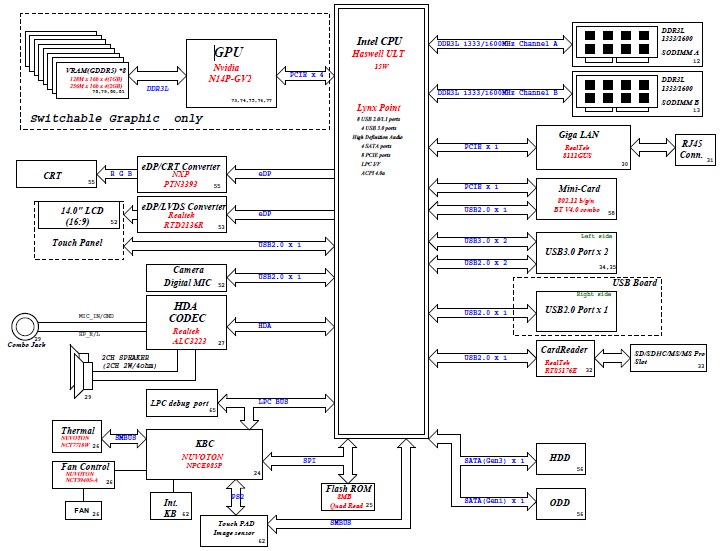Screen dimensions: 722x551
Task: Click the 'SPI' bus label
Action: tap(309, 461)
